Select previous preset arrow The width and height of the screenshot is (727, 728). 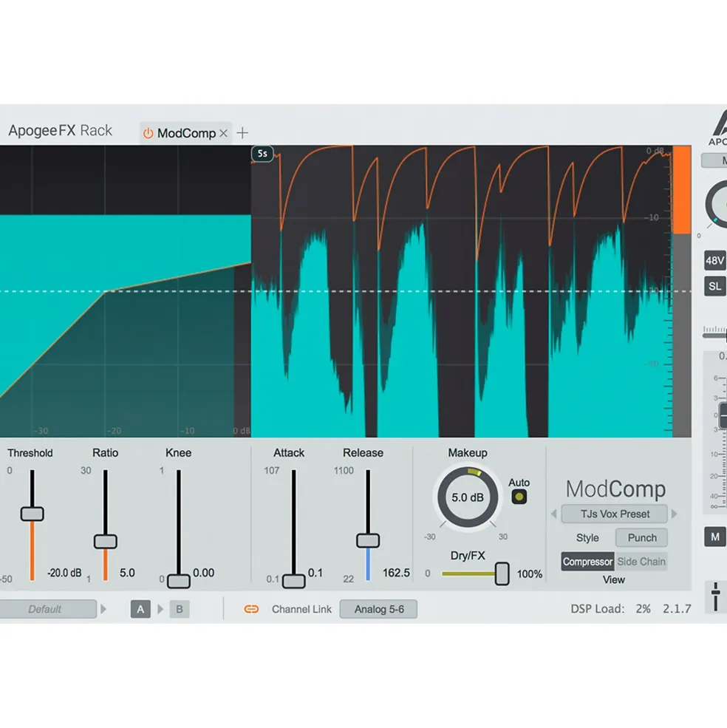tap(554, 514)
